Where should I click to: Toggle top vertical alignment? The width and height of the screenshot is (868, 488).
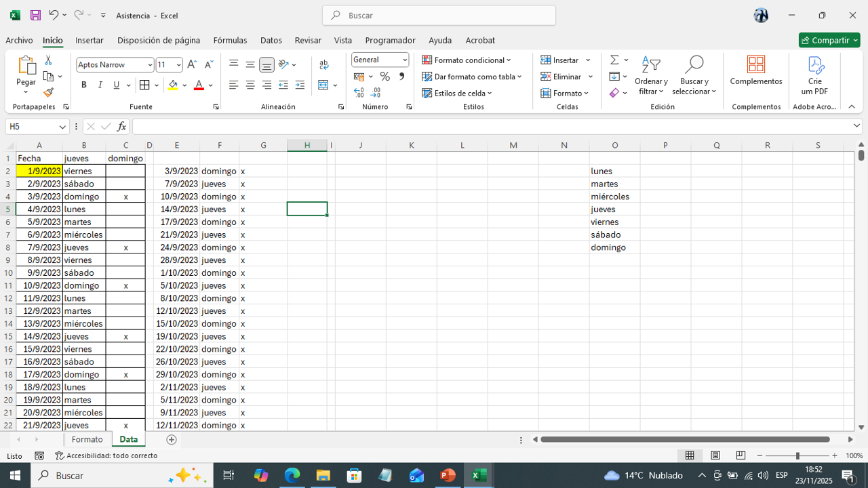coord(234,64)
